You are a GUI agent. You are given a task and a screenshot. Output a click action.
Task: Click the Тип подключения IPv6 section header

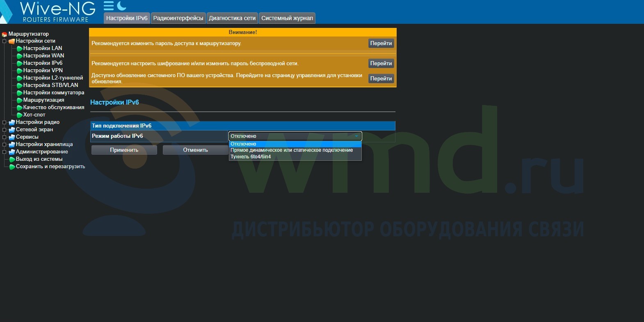(x=243, y=126)
